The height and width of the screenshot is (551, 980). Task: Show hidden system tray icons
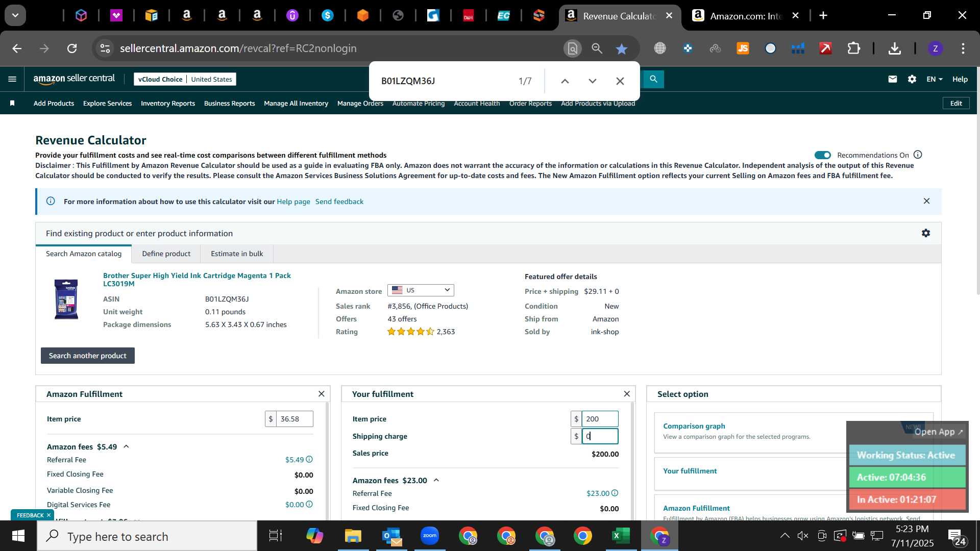click(785, 536)
